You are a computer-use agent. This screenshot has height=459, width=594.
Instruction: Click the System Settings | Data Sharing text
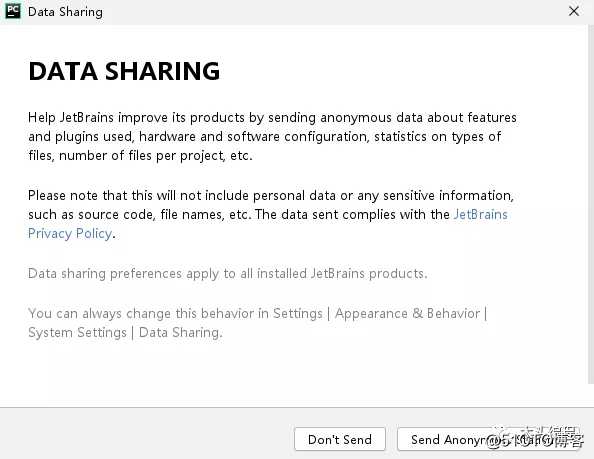125,333
